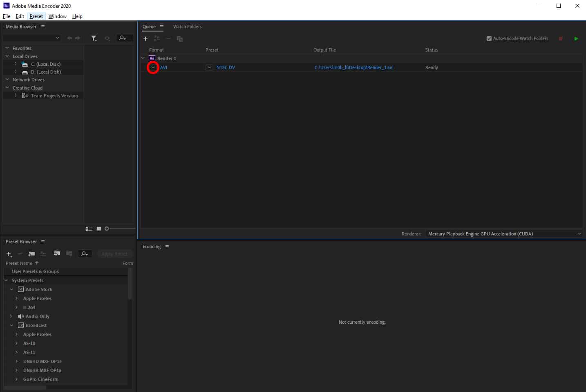Image resolution: width=586 pixels, height=392 pixels.
Task: Switch Media Browser to list view
Action: [x=89, y=229]
